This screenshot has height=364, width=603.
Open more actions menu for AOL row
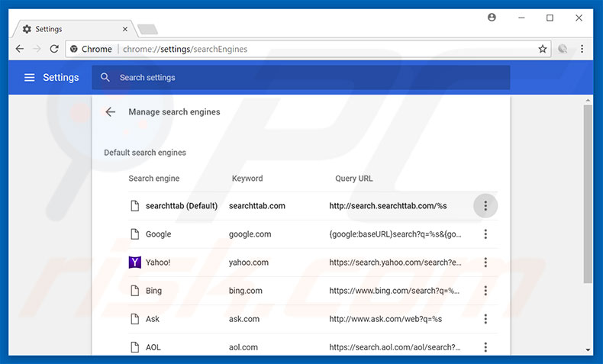tap(485, 347)
